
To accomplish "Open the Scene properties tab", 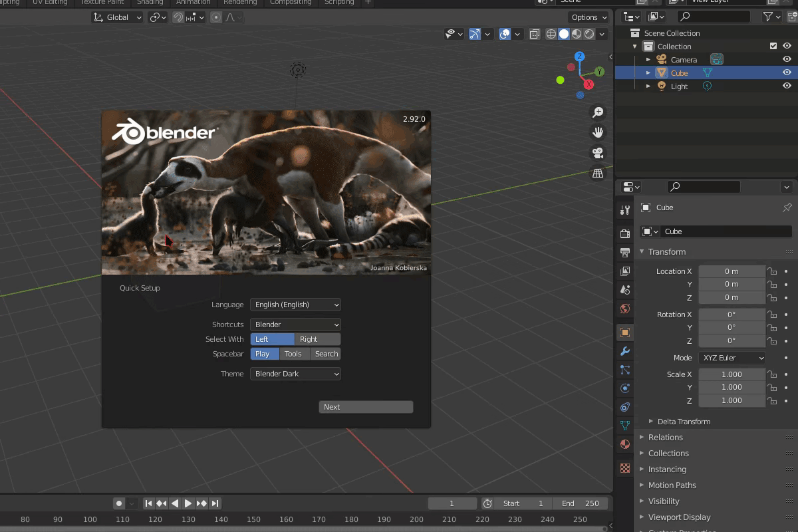I will coord(624,289).
